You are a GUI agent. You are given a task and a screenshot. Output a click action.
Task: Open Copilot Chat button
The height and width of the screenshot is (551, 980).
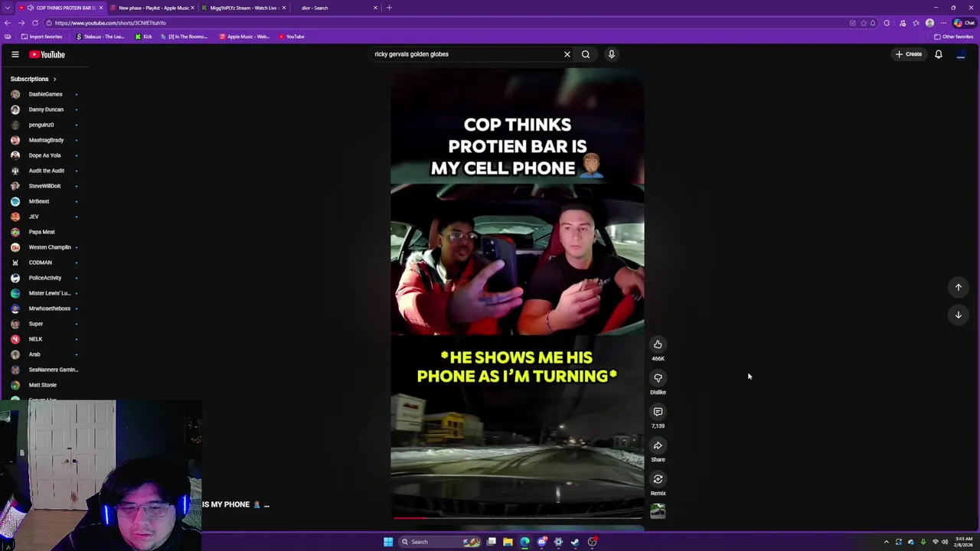[964, 23]
